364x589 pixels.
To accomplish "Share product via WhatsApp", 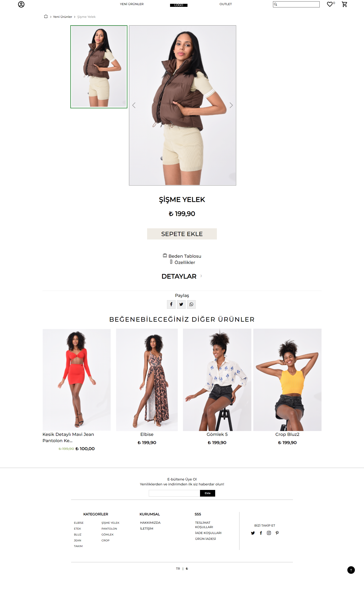I will 191,304.
